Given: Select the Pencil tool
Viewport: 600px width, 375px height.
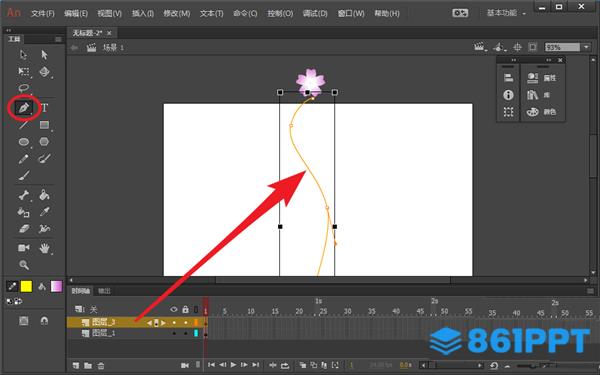Looking at the screenshot, I should (24, 159).
